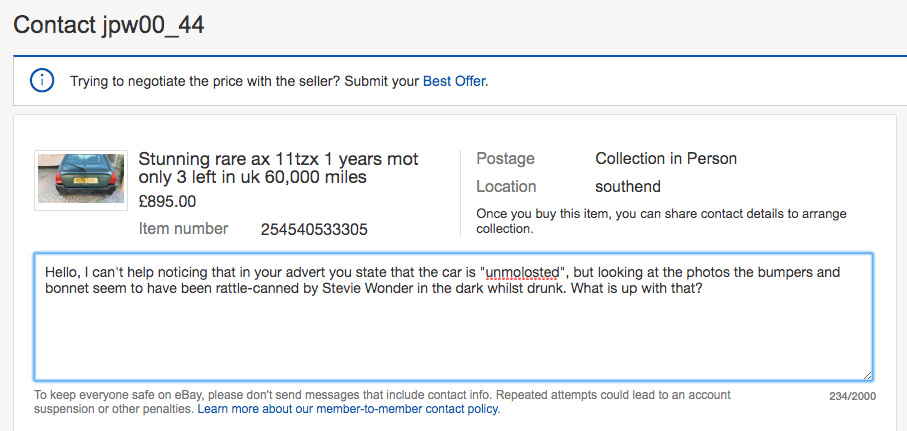The width and height of the screenshot is (907, 431).
Task: Click the 234/2000 character counter
Action: click(853, 396)
